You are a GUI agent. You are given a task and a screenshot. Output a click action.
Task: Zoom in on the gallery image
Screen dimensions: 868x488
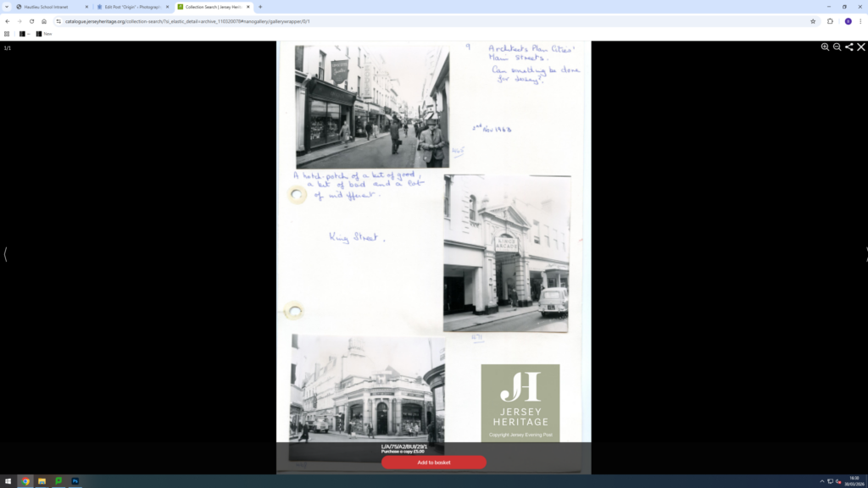(825, 47)
